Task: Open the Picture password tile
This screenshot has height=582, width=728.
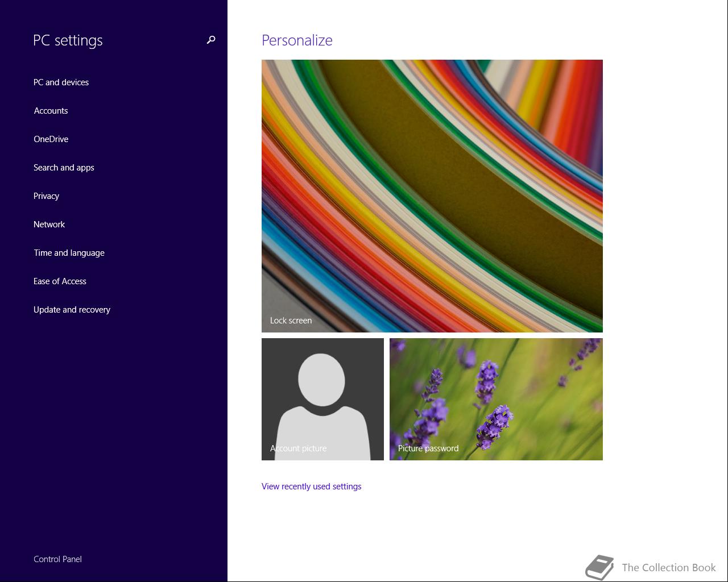Action: (x=496, y=399)
